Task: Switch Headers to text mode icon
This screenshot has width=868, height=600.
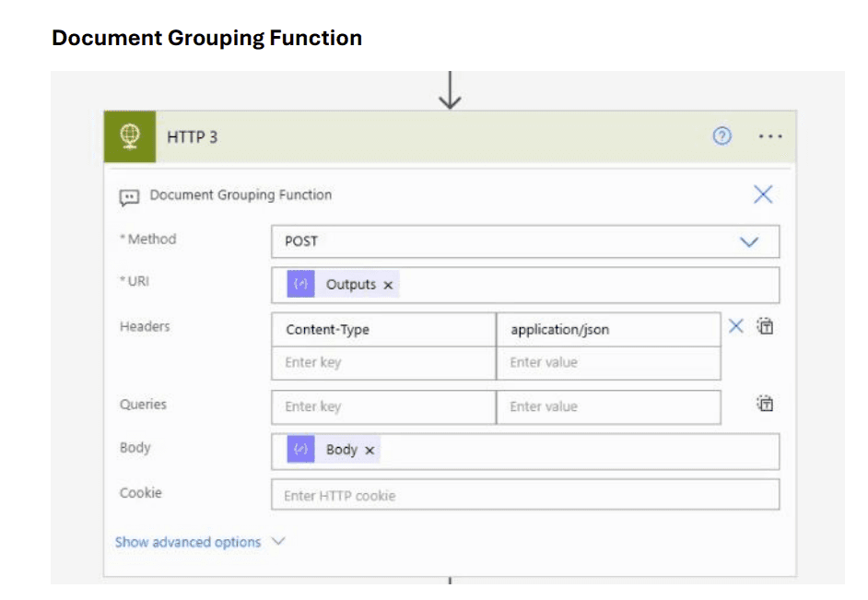Action: 765,326
